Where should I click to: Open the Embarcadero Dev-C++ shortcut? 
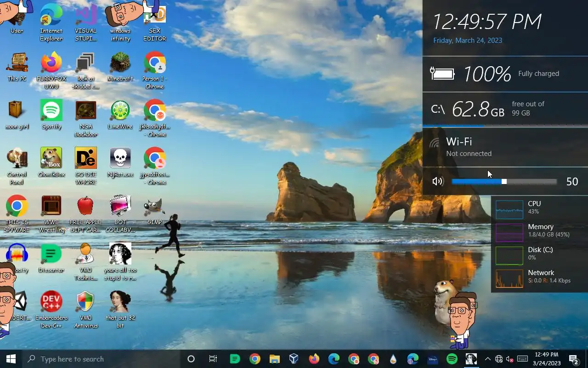51,310
